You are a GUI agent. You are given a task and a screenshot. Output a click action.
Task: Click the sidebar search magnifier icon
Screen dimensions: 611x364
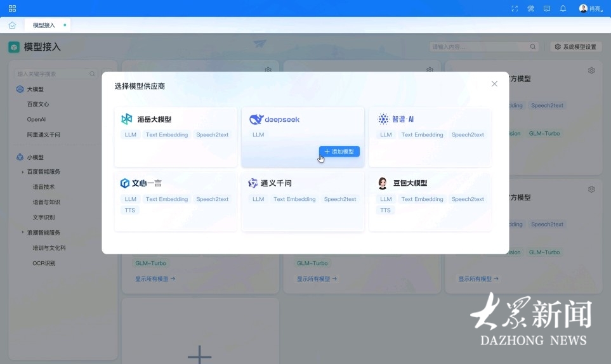click(x=93, y=74)
